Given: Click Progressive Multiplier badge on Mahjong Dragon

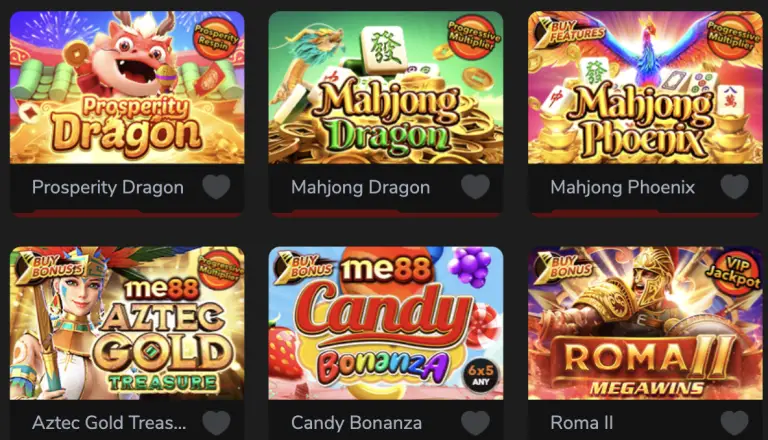Looking at the screenshot, I should [474, 37].
